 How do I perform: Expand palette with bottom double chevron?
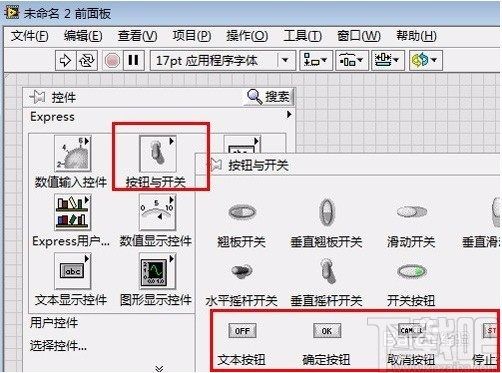tap(159, 368)
